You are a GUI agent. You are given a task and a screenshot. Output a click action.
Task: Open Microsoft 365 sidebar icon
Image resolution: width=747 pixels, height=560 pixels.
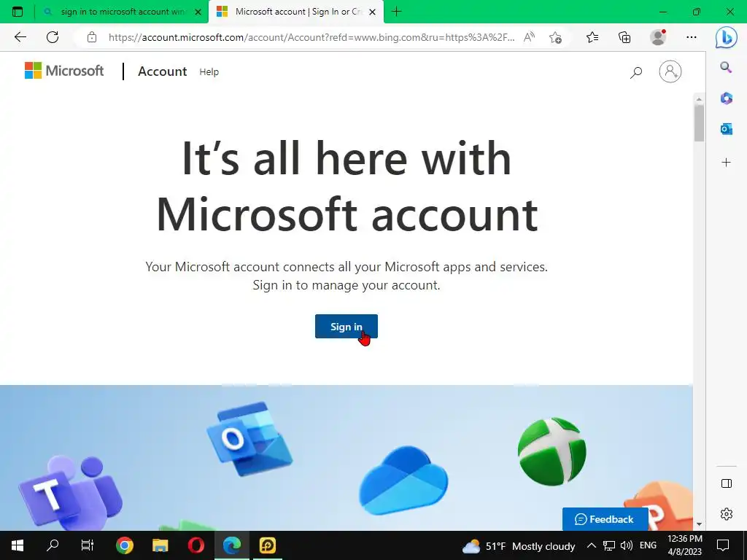[x=726, y=98]
